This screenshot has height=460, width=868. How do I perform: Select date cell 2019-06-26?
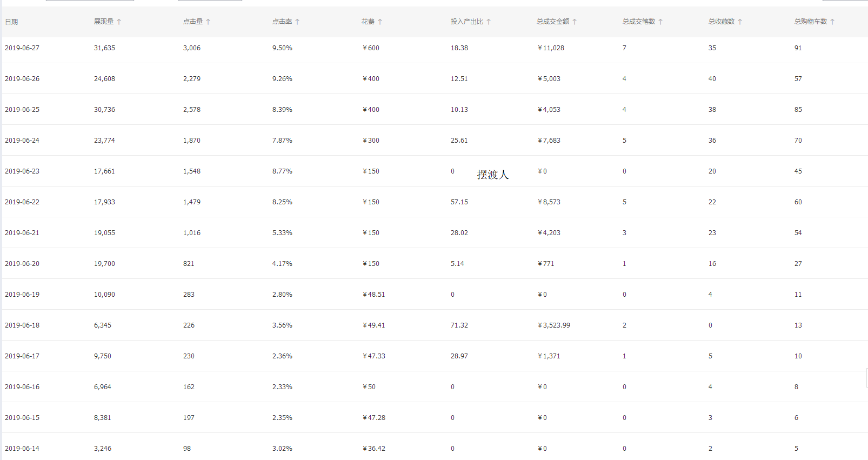point(22,79)
